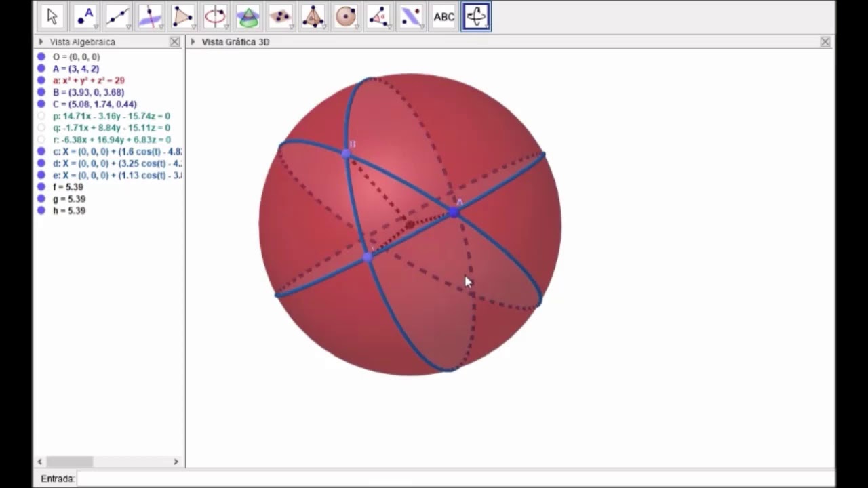Open Angle tool dropdown arrow
The width and height of the screenshot is (868, 488).
[389, 28]
